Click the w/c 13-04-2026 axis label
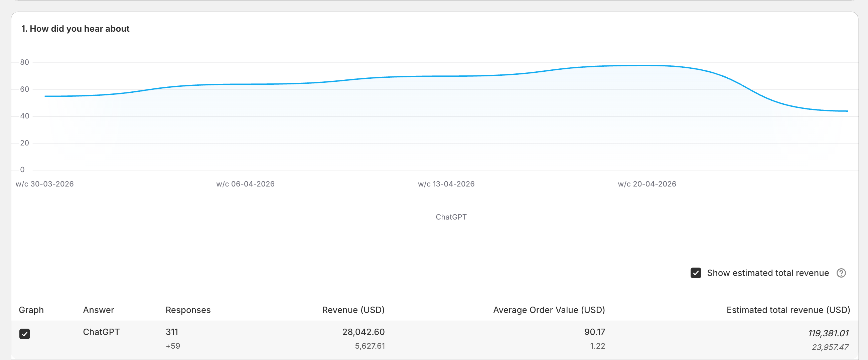The image size is (868, 360). (446, 184)
